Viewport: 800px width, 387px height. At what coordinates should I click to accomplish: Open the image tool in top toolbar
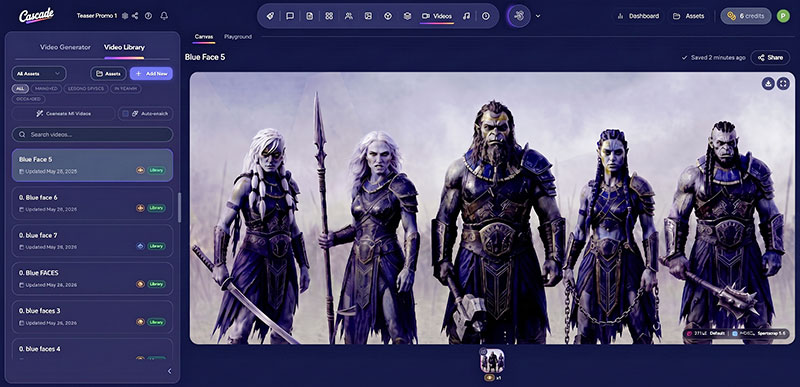tap(368, 16)
